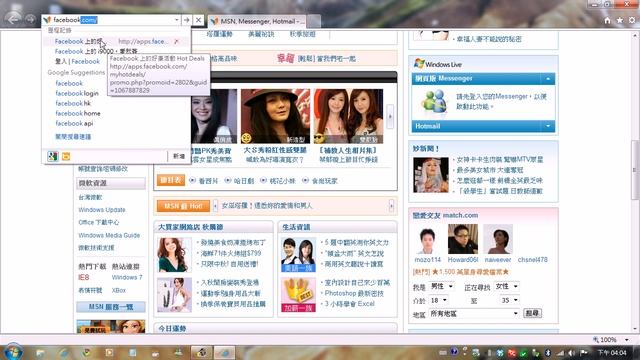Click the Bluetooth tray icon
The image size is (640, 360).
point(548,353)
